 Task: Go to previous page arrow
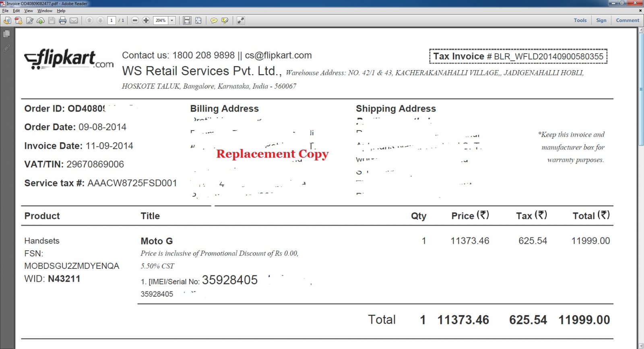tap(89, 21)
